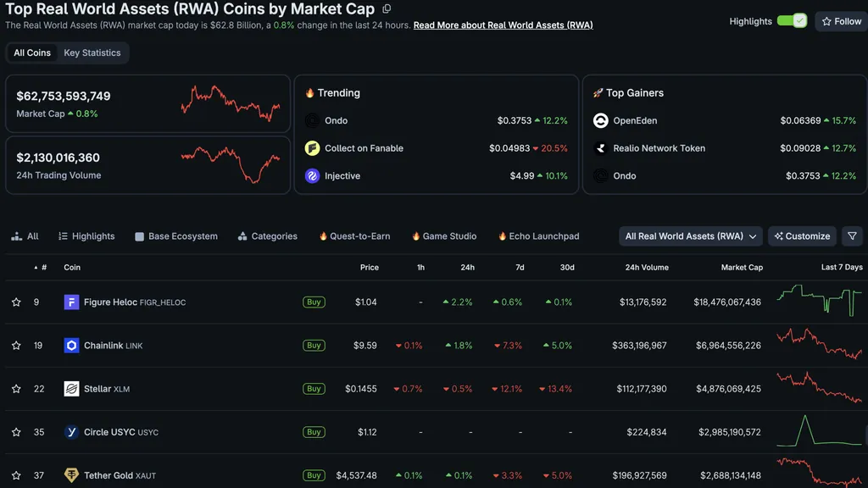Toggle the Highlights switch off
The image size is (868, 488).
pyautogui.click(x=792, y=21)
